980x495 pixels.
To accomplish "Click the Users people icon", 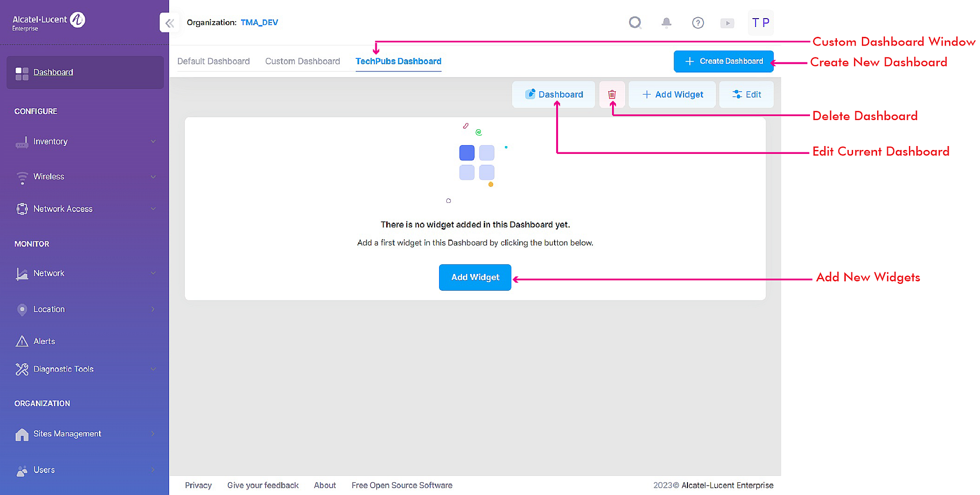I will tap(22, 470).
